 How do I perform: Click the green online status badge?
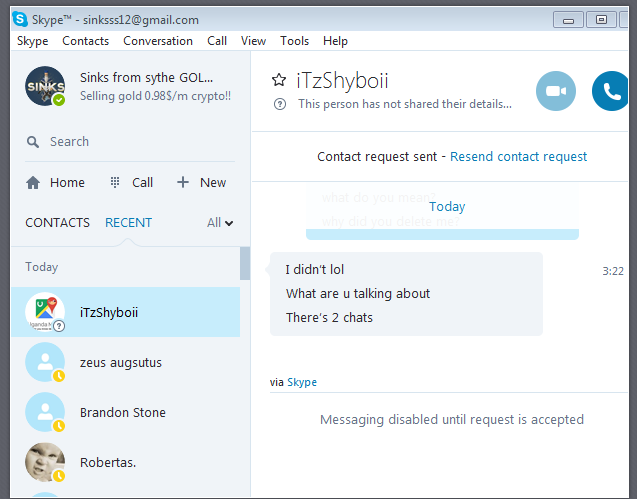tap(59, 100)
